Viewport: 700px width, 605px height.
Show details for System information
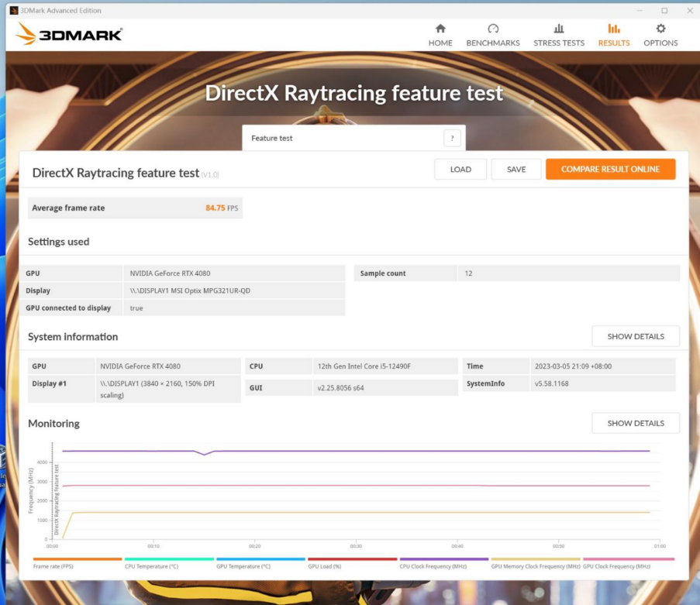(x=635, y=336)
